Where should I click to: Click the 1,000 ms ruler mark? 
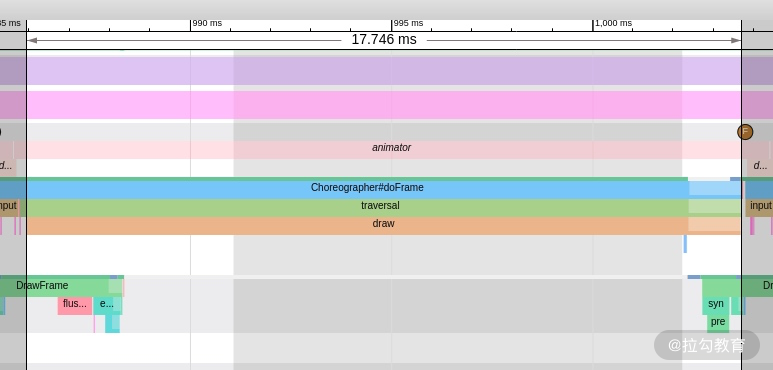613,23
